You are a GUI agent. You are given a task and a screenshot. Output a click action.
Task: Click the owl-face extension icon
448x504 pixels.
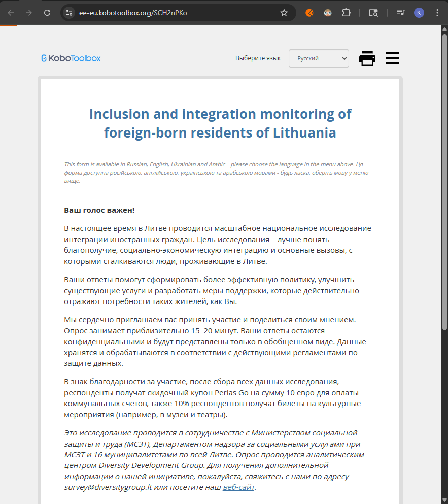coord(328,13)
